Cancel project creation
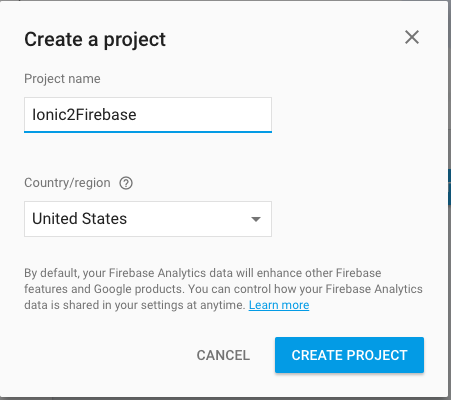The width and height of the screenshot is (451, 400). [223, 355]
